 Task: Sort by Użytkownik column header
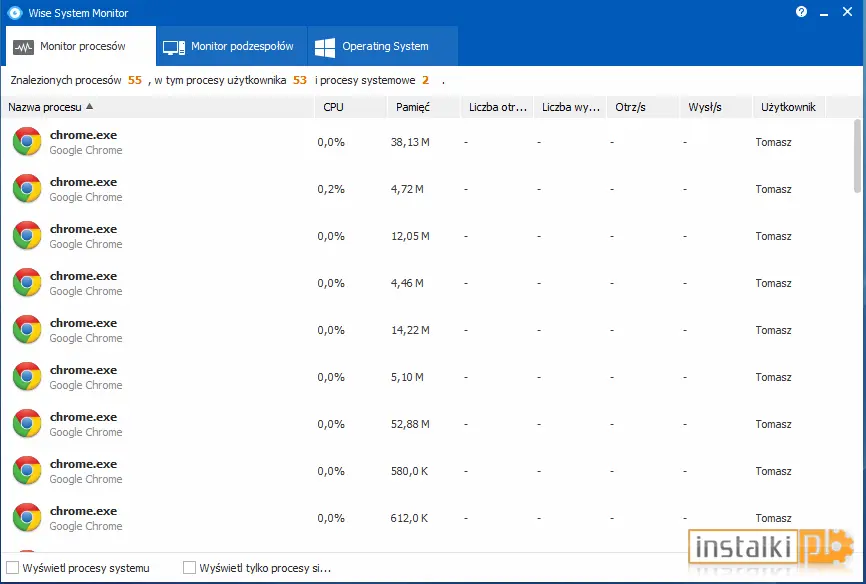point(789,107)
